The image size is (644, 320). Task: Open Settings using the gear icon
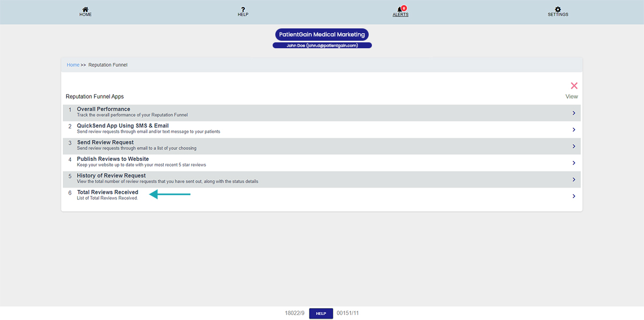(x=558, y=9)
